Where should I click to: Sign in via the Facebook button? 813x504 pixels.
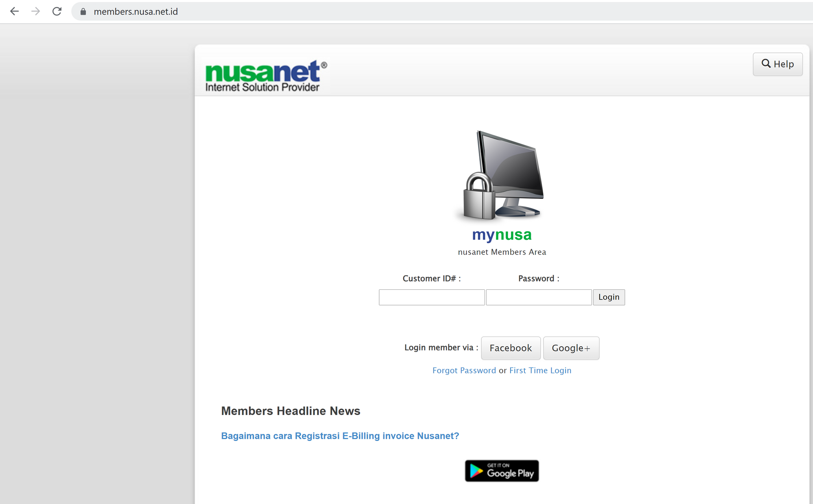(x=511, y=348)
